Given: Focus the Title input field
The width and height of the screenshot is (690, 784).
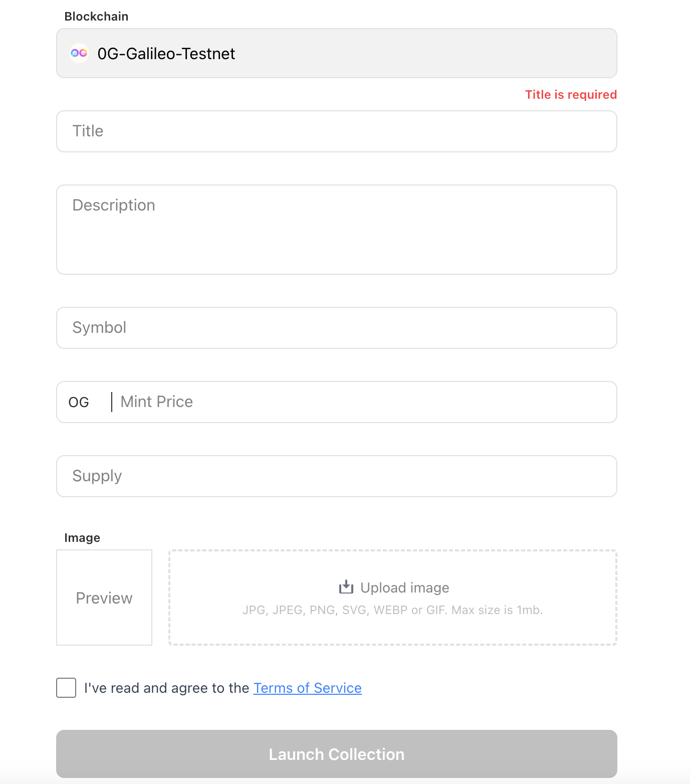Looking at the screenshot, I should (337, 131).
